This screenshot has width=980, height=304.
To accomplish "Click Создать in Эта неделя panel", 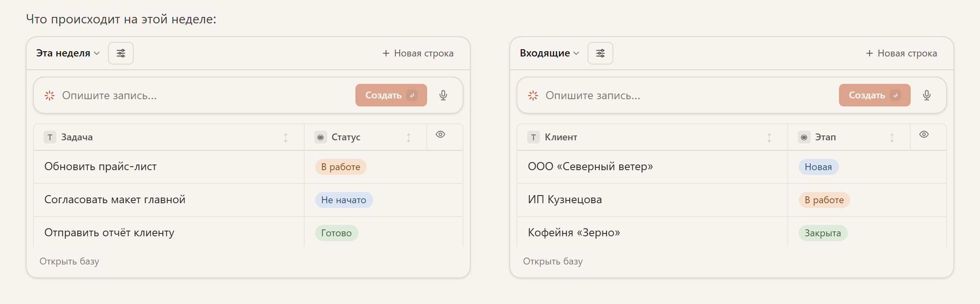I will (391, 95).
